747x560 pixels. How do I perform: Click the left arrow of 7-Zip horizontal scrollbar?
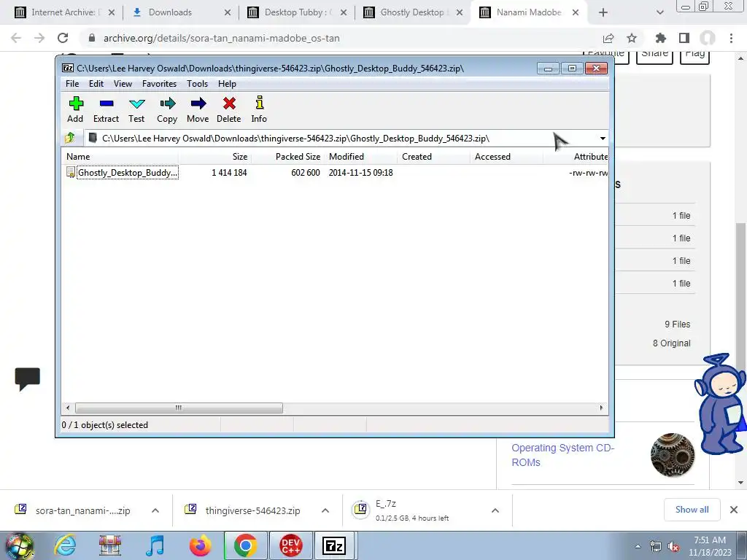point(68,408)
